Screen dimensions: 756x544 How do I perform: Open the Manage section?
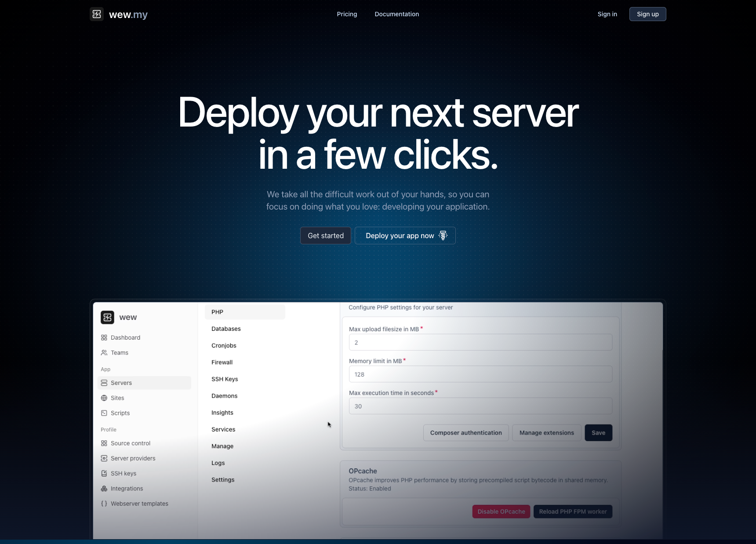tap(222, 446)
